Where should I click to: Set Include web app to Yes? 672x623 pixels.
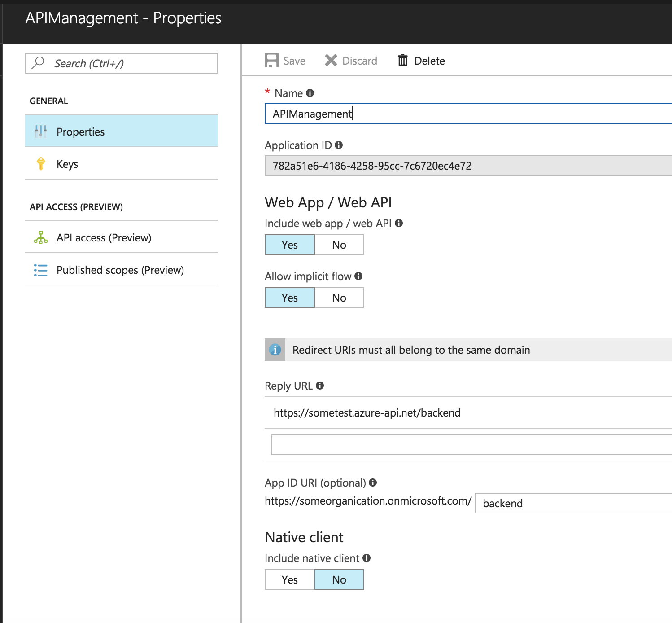[x=290, y=245]
